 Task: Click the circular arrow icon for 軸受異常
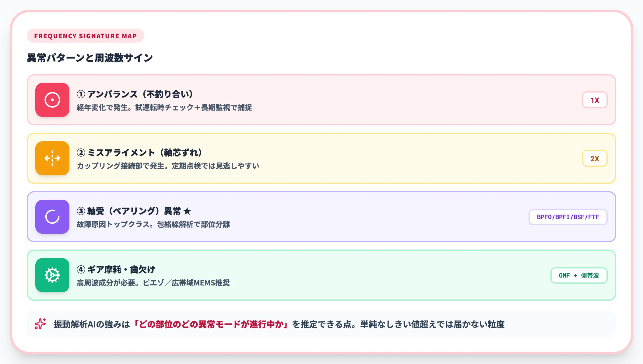coord(52,217)
